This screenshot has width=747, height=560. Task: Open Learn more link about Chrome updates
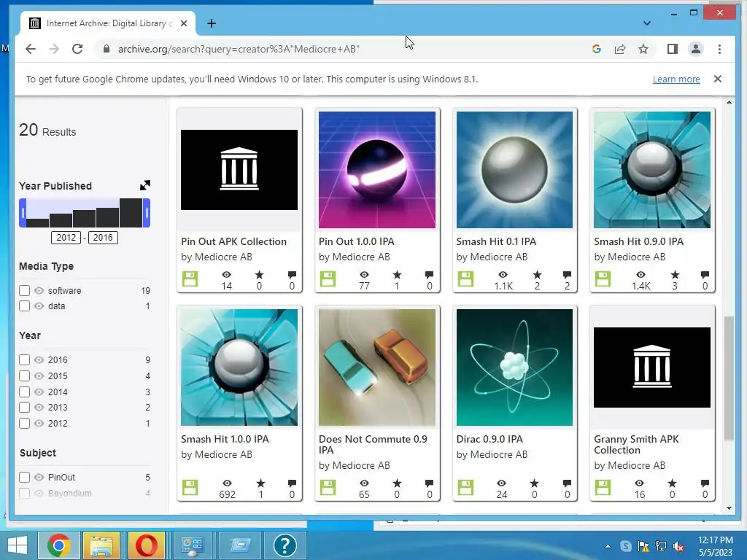pos(676,79)
